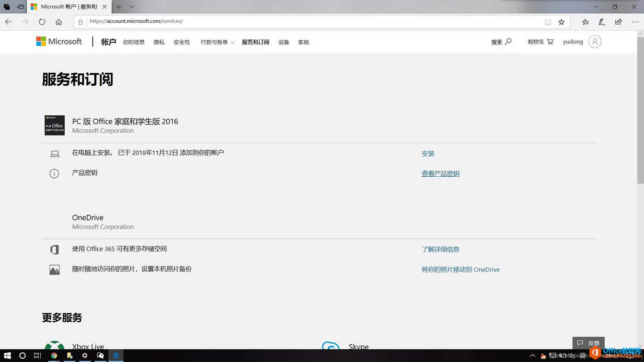Open 家庭 menu item
Image resolution: width=644 pixels, height=362 pixels.
tap(303, 42)
